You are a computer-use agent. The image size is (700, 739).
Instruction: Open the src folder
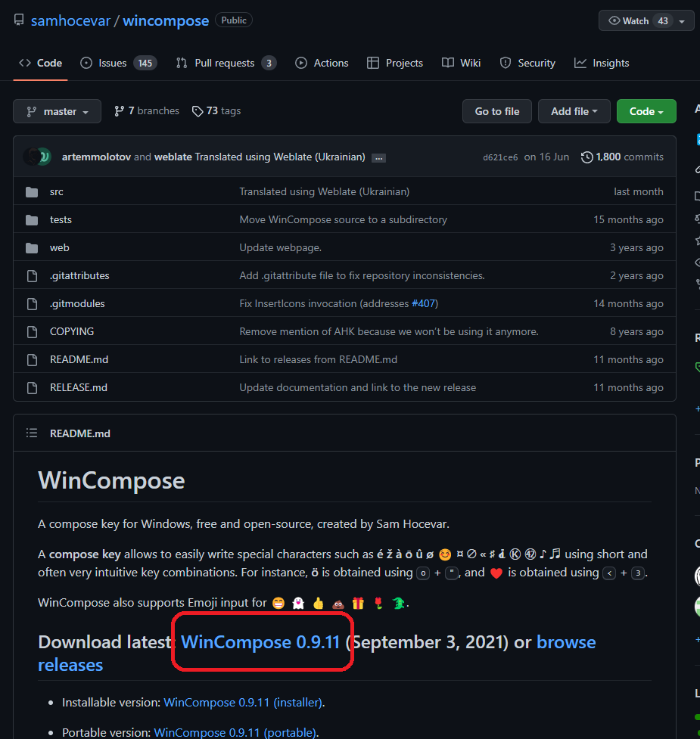[x=57, y=192]
